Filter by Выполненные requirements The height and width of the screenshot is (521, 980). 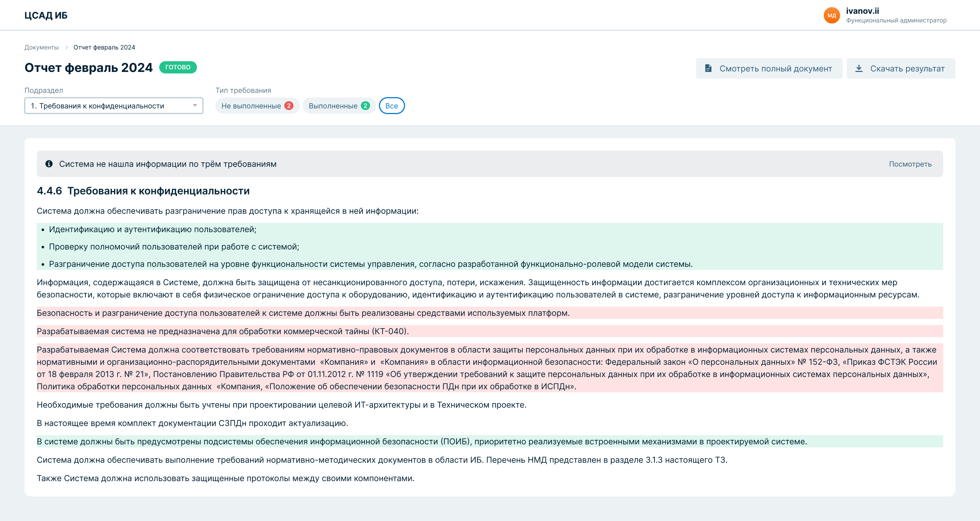[333, 106]
